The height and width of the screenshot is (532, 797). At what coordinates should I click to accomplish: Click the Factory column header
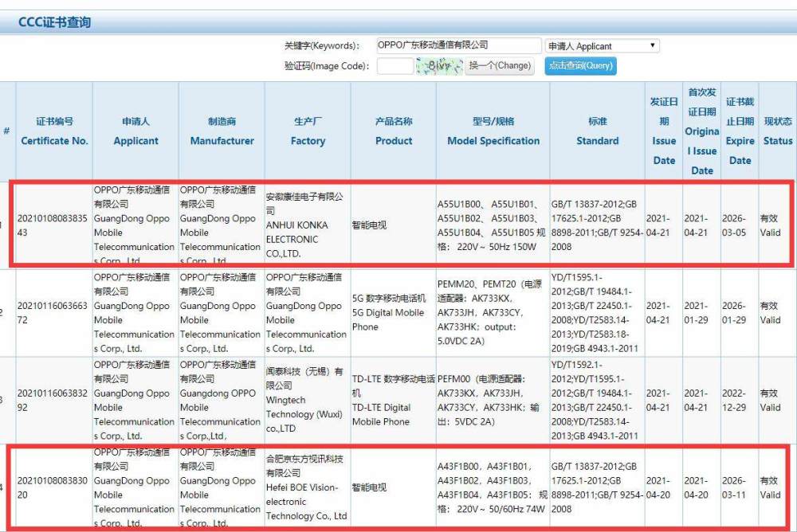point(308,131)
